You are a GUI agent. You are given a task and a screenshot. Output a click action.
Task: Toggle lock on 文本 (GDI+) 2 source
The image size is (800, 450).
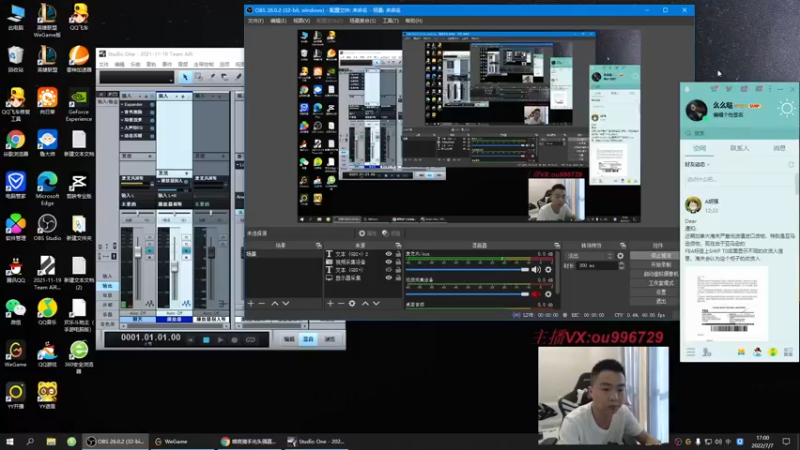click(398, 254)
